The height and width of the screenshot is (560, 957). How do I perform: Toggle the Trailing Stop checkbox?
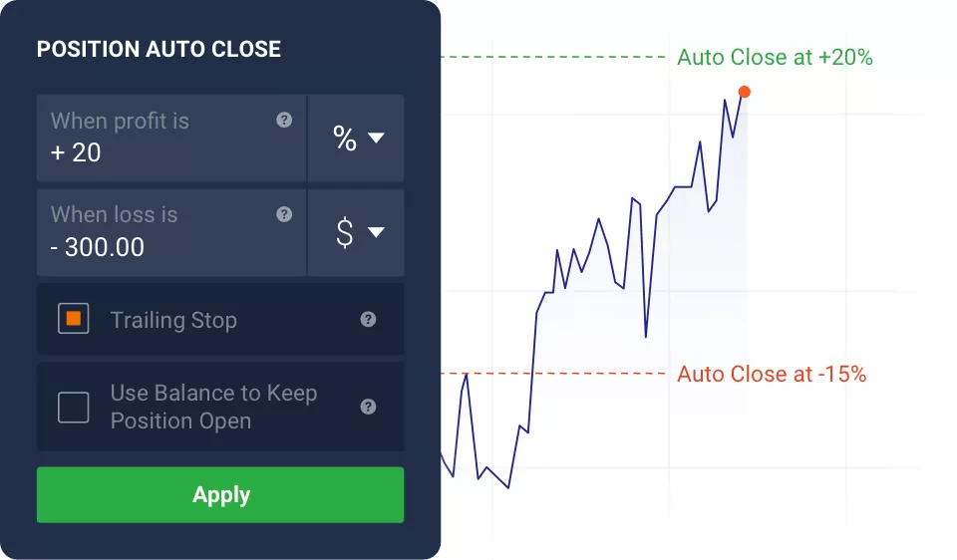[74, 320]
